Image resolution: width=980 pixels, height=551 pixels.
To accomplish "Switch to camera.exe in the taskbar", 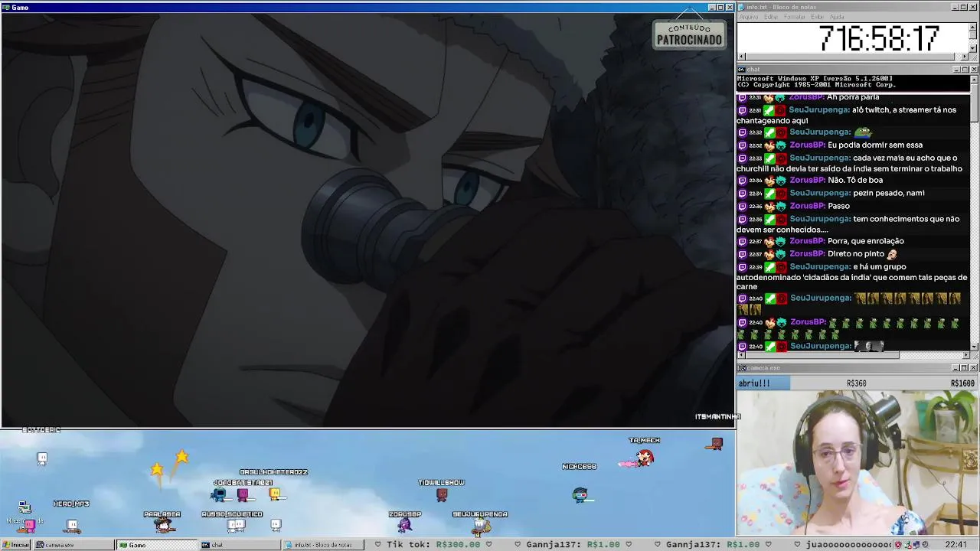I will pos(73,545).
